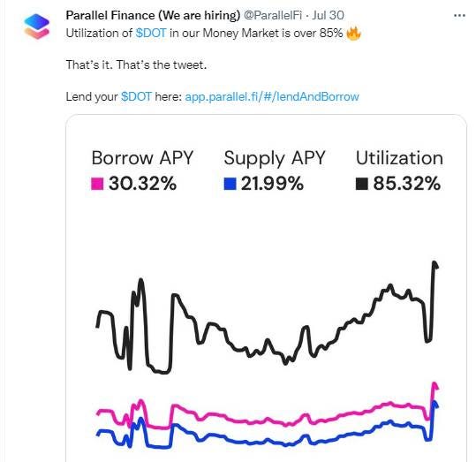
Task: Open the Parallel Finance account name
Action: click(x=153, y=16)
